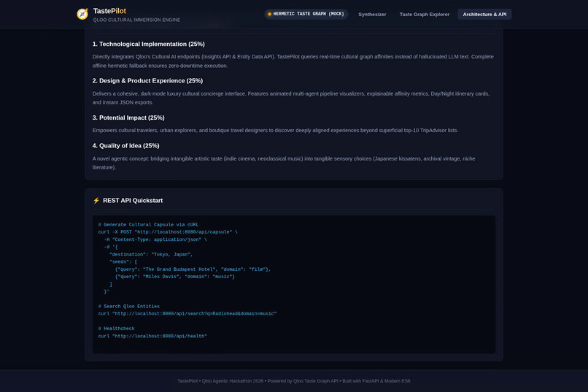Click the TastePilot brand title
588x392 pixels.
coord(109,11)
